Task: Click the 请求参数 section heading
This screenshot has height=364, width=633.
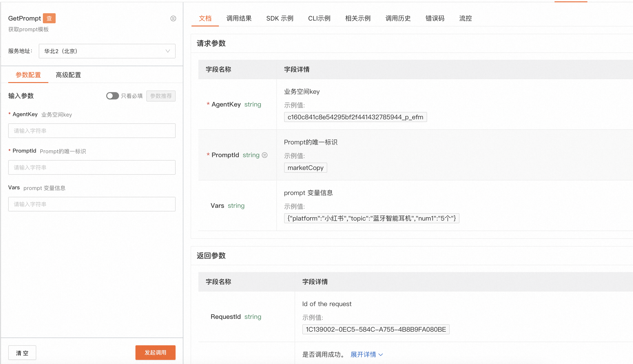Action: 211,43
